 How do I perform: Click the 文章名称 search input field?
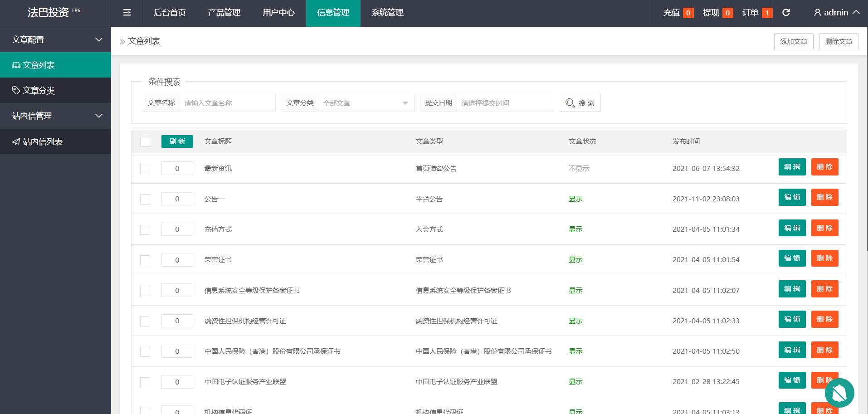click(x=227, y=103)
